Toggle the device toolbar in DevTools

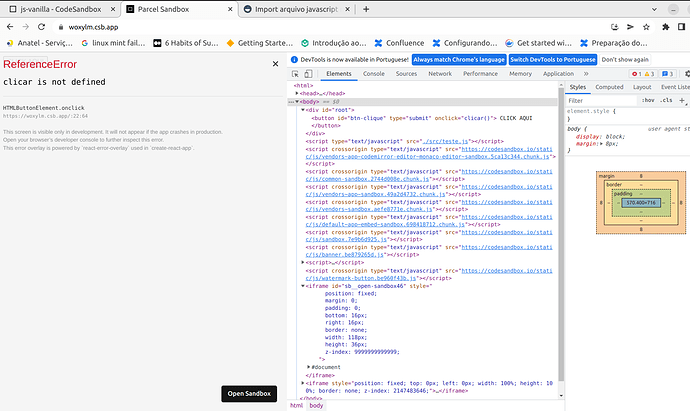308,74
